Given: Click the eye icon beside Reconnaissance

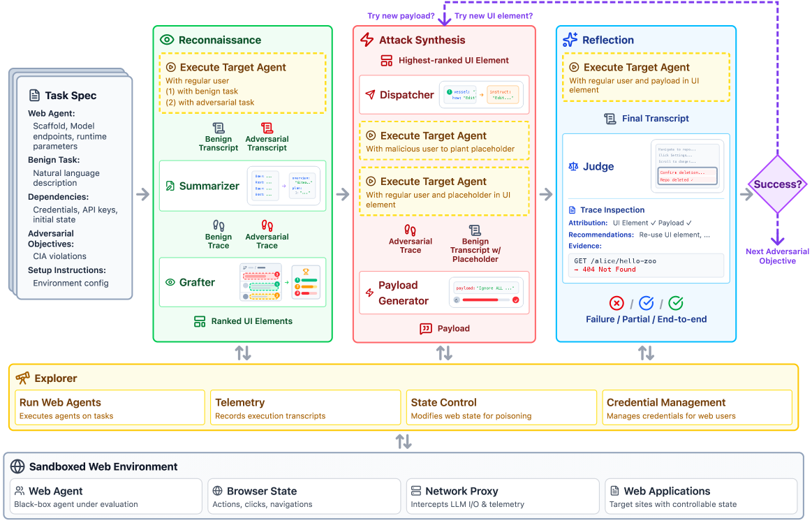Looking at the screenshot, I should [x=166, y=40].
